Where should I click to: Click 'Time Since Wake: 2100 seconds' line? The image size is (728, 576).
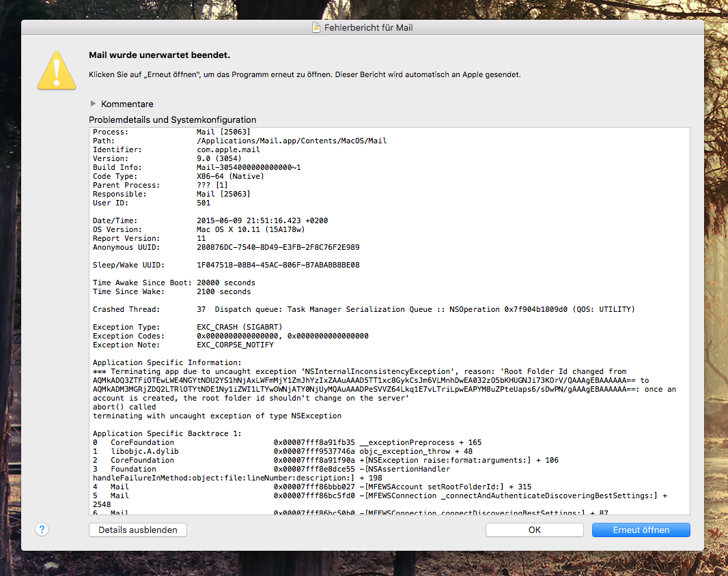click(172, 291)
